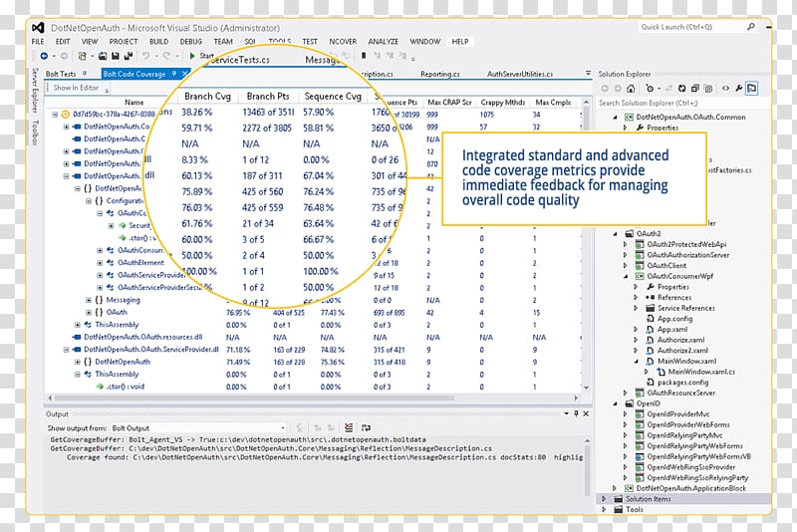The height and width of the screenshot is (532, 797).
Task: Expand the Messaging namespace row
Action: (89, 300)
